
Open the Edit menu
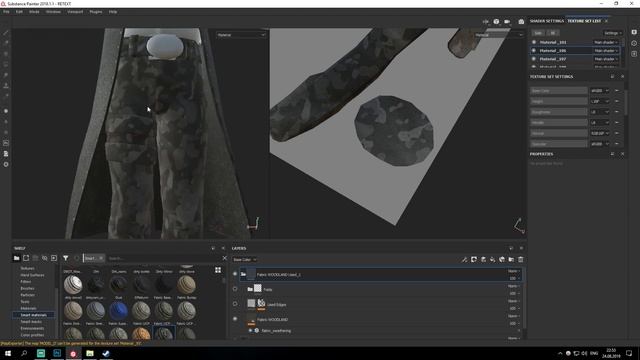coord(19,12)
